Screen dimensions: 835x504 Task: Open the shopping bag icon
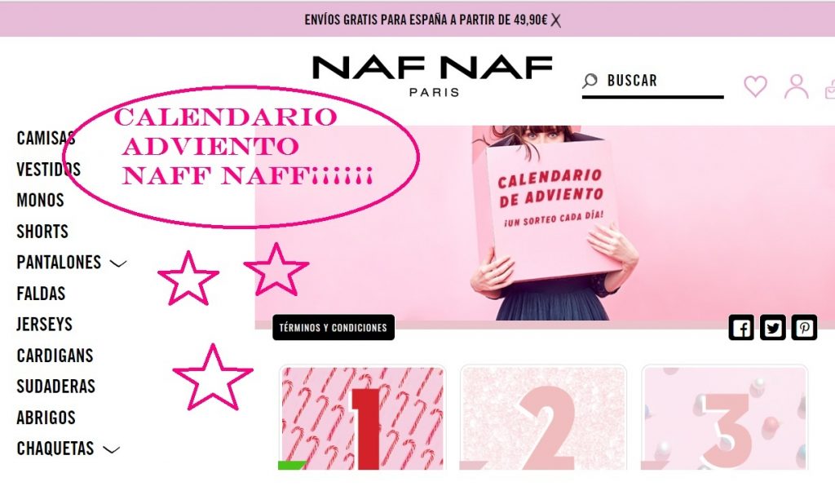[829, 89]
